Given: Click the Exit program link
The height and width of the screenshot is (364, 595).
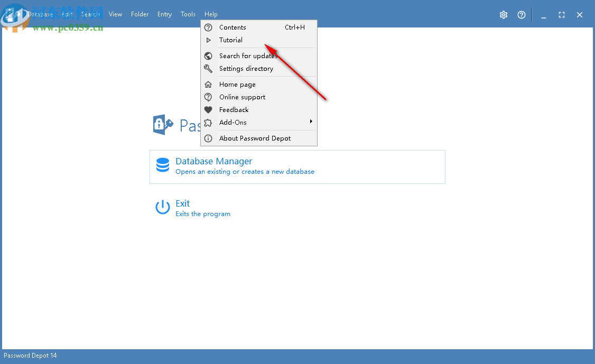Looking at the screenshot, I should [182, 203].
